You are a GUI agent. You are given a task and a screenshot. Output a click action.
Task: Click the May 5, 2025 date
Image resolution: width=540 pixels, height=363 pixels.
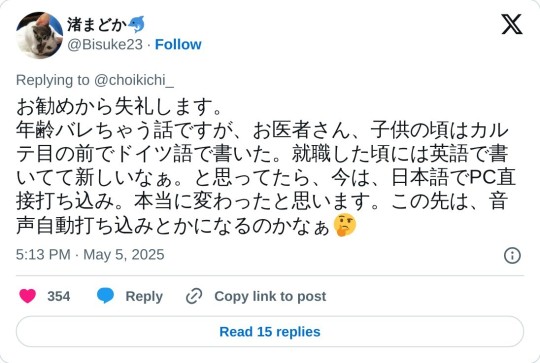click(124, 255)
